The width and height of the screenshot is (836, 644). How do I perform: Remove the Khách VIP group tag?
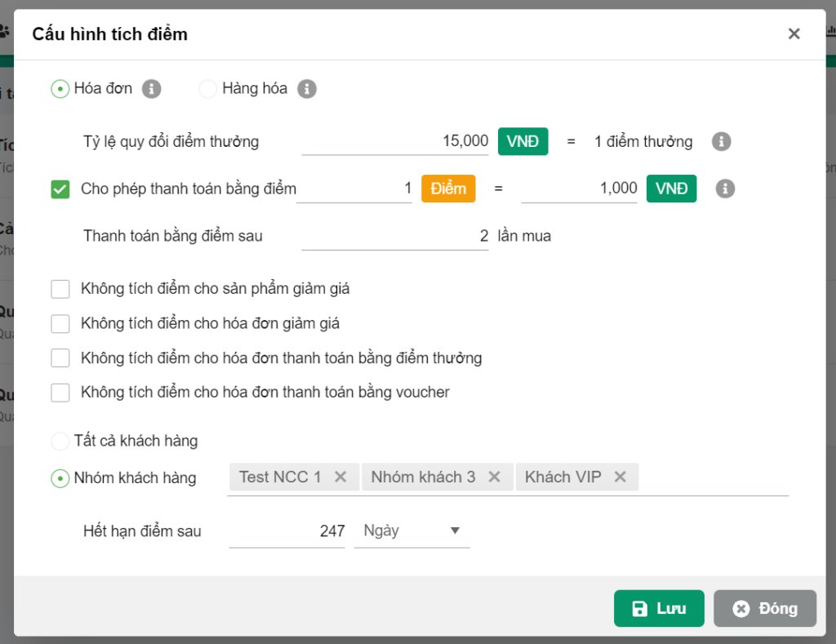620,477
